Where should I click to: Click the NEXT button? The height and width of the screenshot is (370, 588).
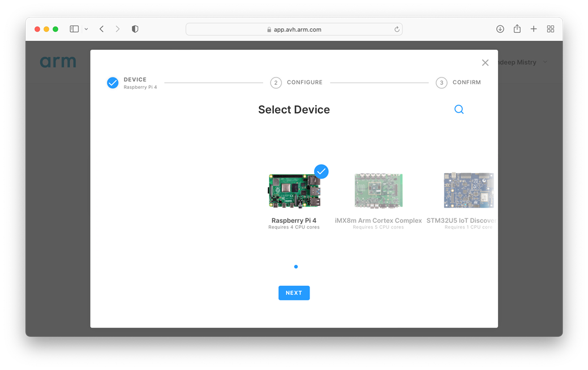(294, 293)
